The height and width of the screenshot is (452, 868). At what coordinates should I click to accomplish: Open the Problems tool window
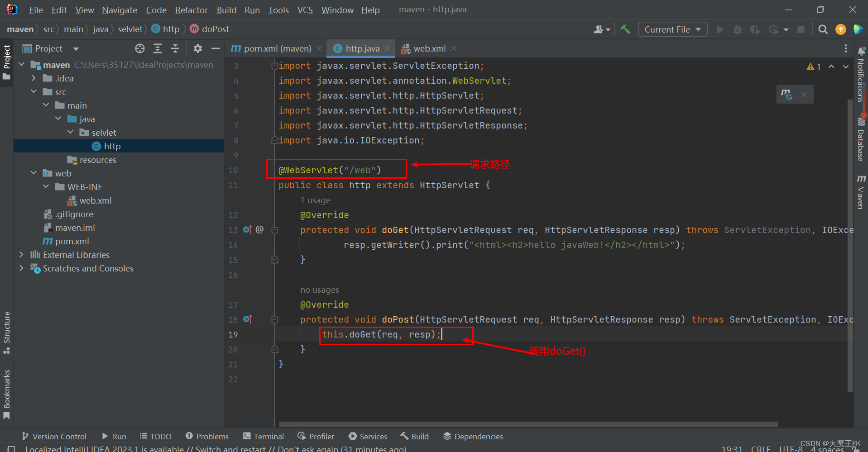coord(207,436)
